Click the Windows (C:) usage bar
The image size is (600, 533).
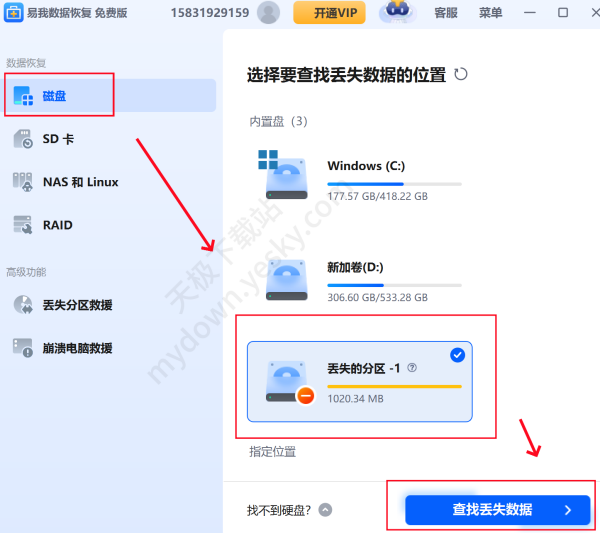394,184
